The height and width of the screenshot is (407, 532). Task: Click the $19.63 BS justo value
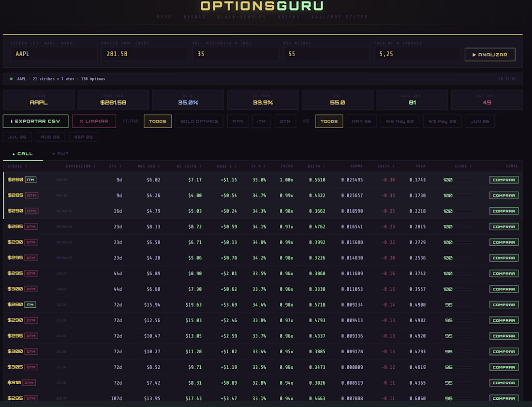(x=193, y=304)
